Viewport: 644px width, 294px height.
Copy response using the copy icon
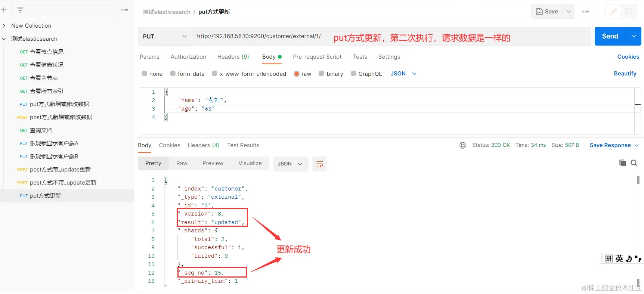(x=622, y=163)
